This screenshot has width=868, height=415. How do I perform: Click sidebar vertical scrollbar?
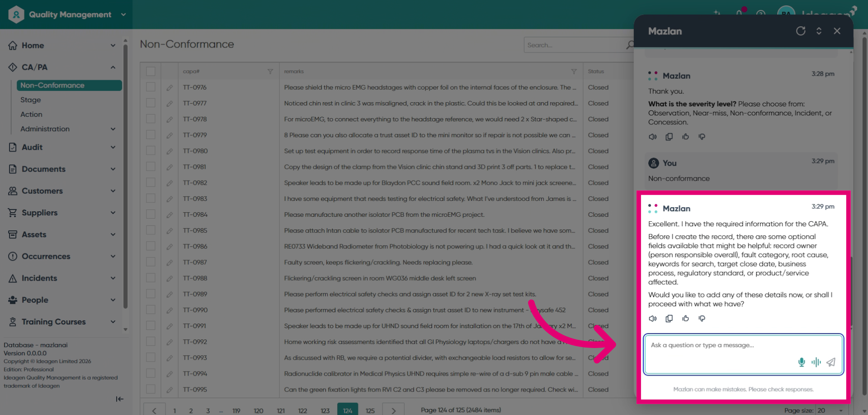tap(125, 176)
